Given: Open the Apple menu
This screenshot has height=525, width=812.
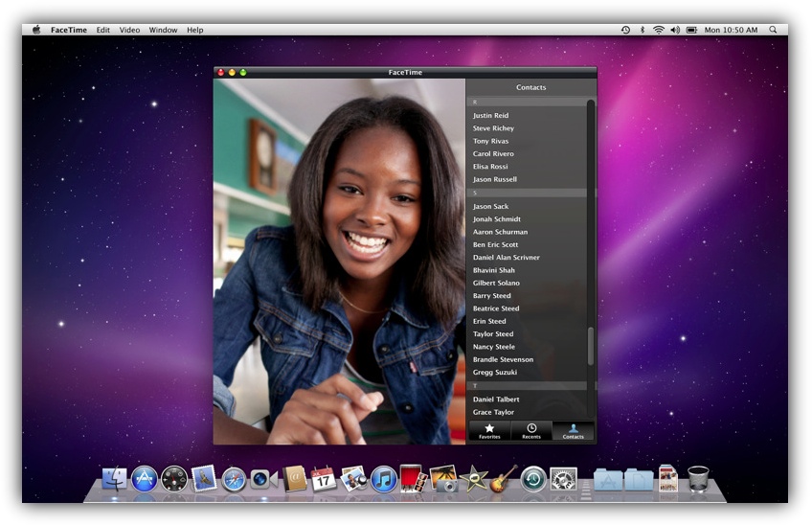Looking at the screenshot, I should click(36, 30).
